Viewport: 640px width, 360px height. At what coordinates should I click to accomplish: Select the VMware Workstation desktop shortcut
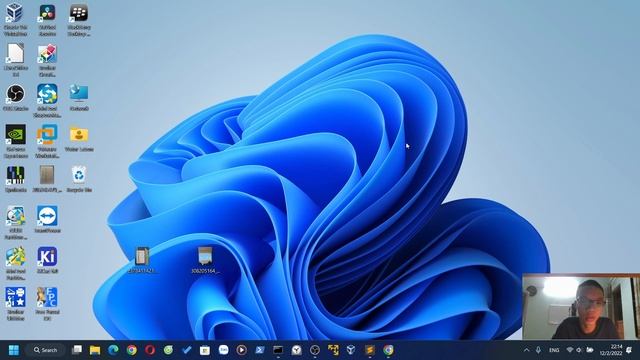47,141
